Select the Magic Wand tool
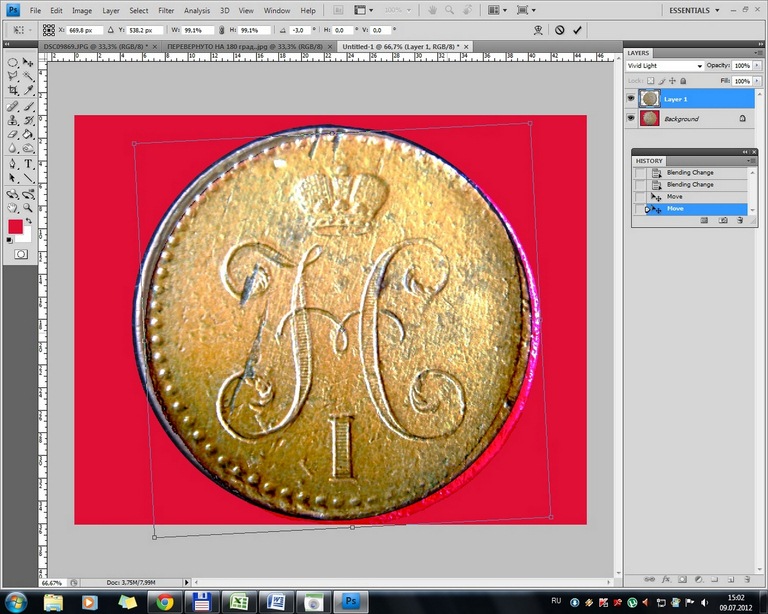The width and height of the screenshot is (768, 614). [28, 76]
